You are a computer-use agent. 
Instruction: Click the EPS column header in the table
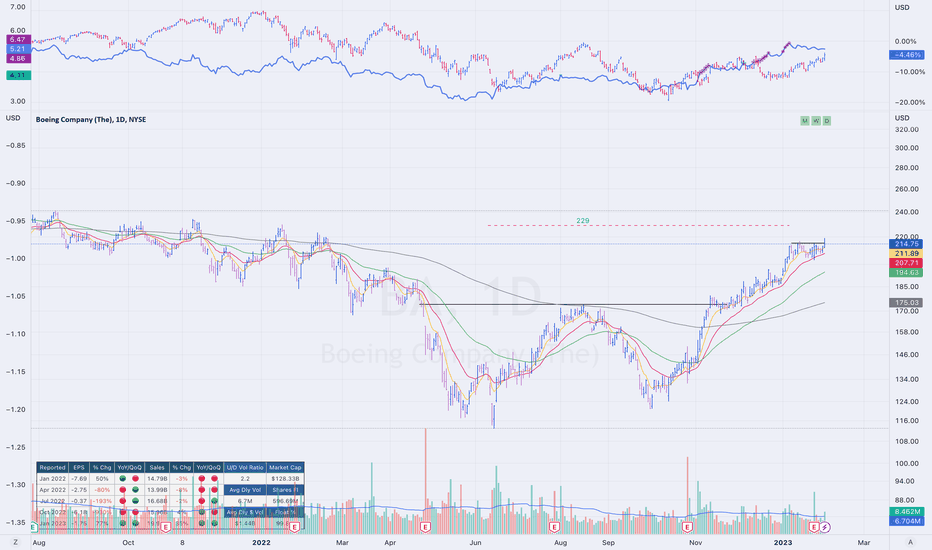click(x=79, y=467)
